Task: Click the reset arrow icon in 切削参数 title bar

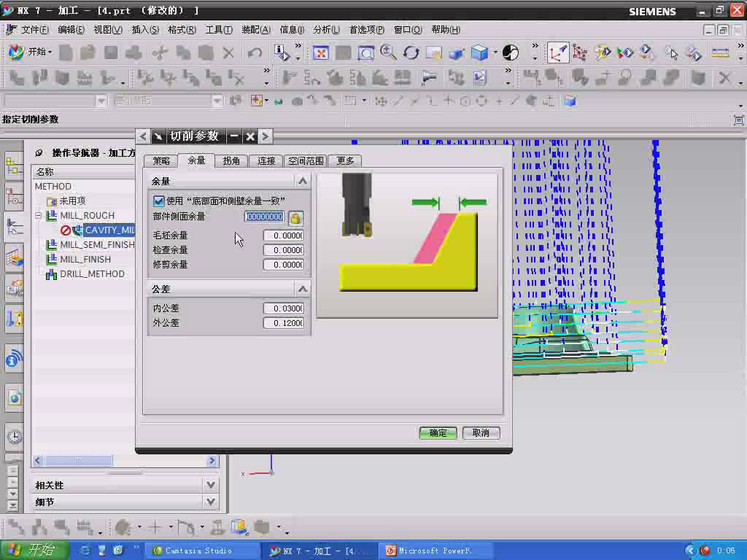Action: [x=158, y=136]
